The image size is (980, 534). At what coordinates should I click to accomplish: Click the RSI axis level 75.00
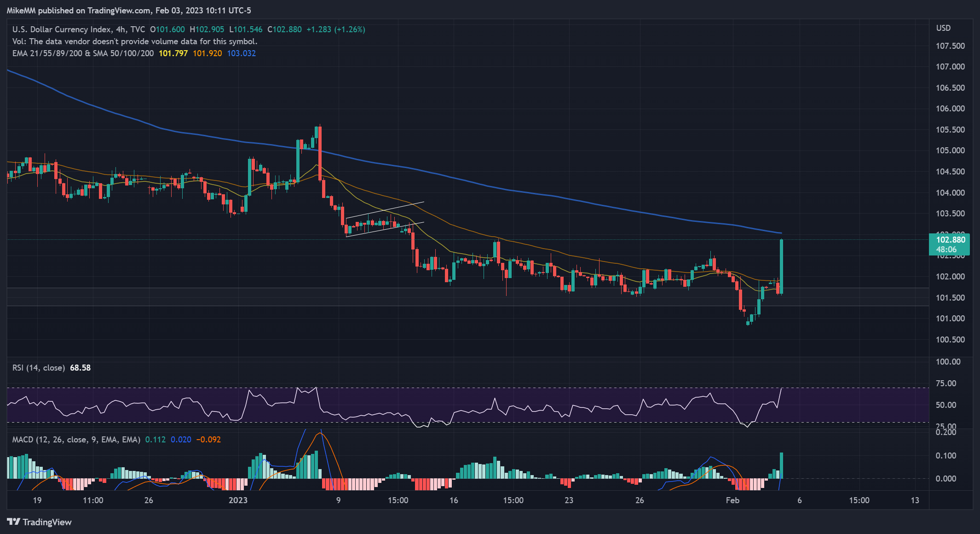click(946, 383)
